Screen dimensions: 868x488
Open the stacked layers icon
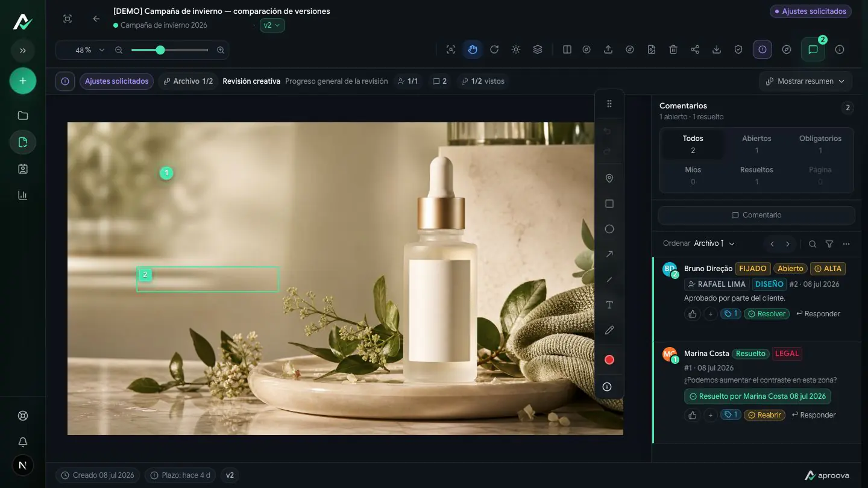coord(538,49)
